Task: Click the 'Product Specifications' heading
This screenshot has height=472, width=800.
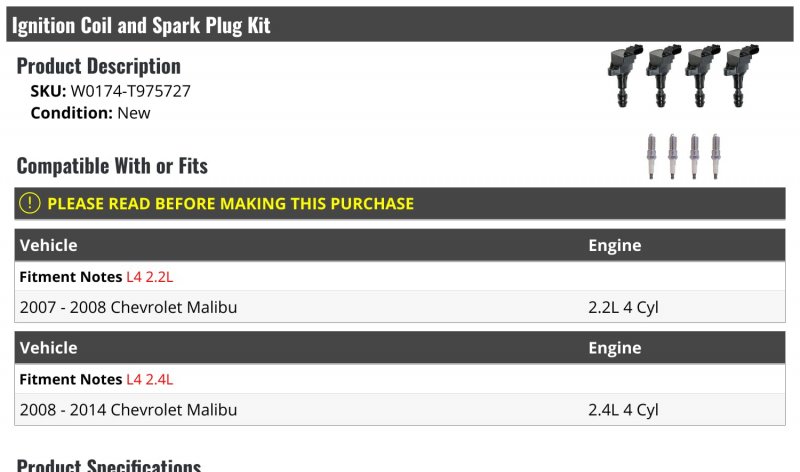Action: click(109, 465)
